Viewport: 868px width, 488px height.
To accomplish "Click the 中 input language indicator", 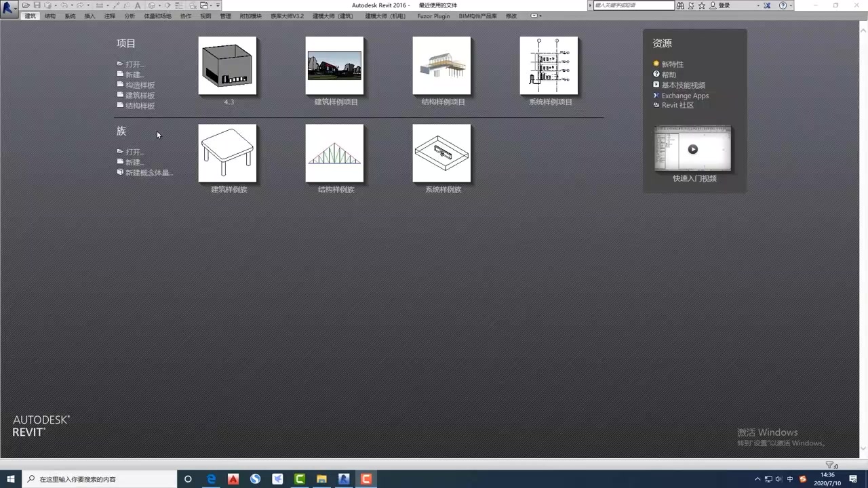I will tap(790, 479).
